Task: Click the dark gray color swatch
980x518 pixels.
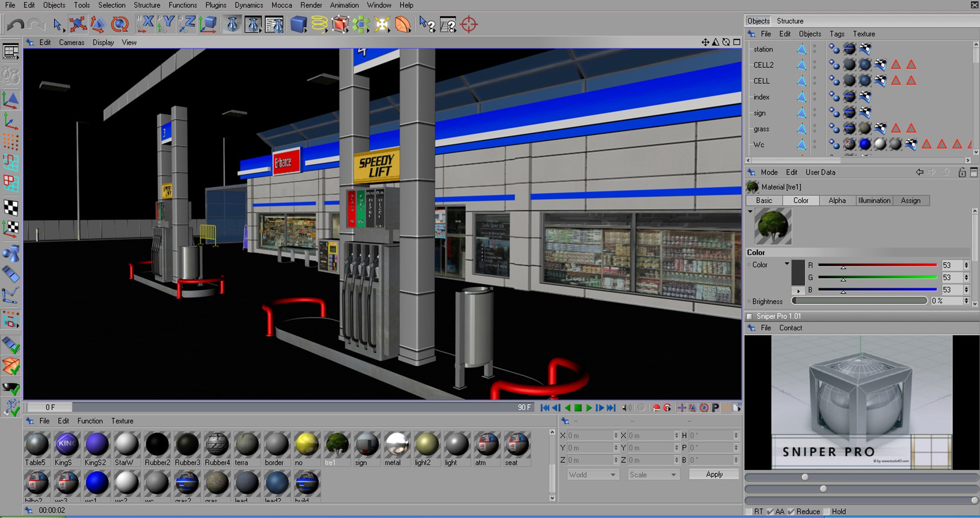Action: coord(798,273)
